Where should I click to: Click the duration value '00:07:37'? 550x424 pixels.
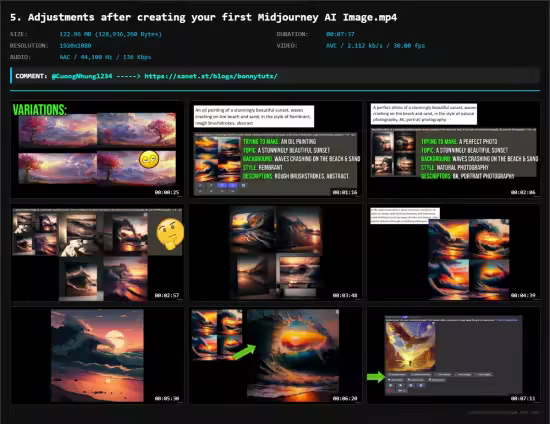click(x=340, y=34)
